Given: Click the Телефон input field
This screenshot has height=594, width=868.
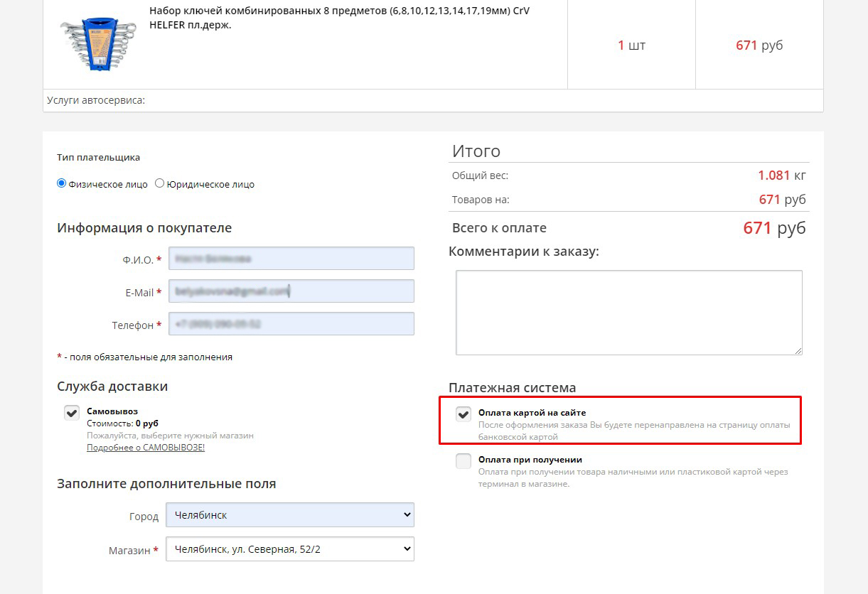Looking at the screenshot, I should pos(291,324).
